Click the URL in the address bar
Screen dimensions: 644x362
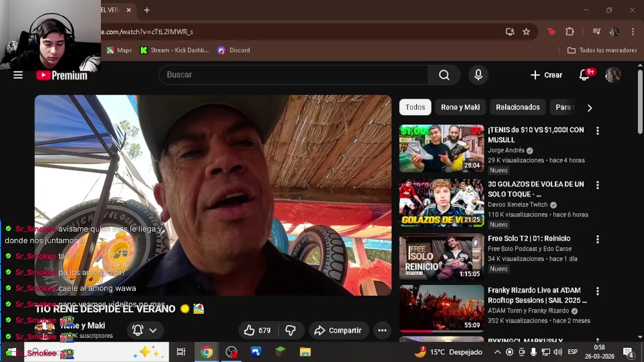click(147, 32)
